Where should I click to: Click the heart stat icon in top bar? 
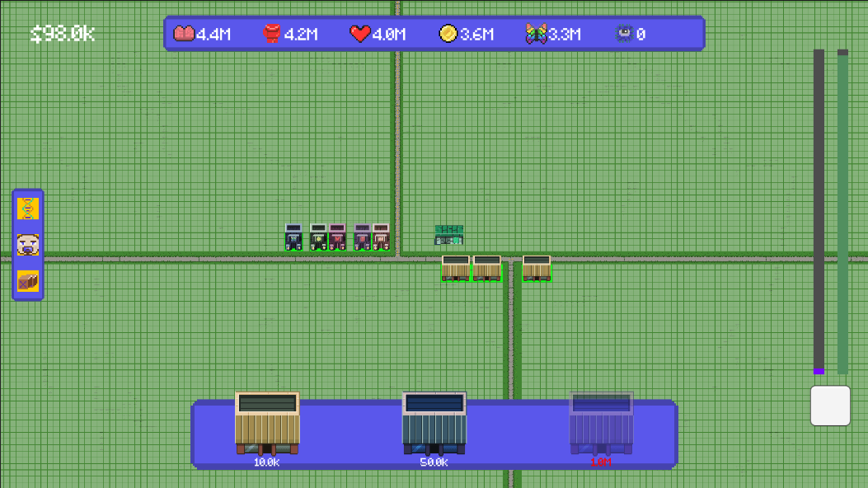pyautogui.click(x=360, y=34)
